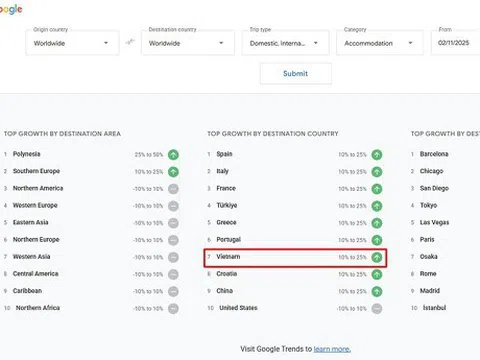Select Western Asia in destination area list
This screenshot has width=480, height=360.
(x=32, y=257)
